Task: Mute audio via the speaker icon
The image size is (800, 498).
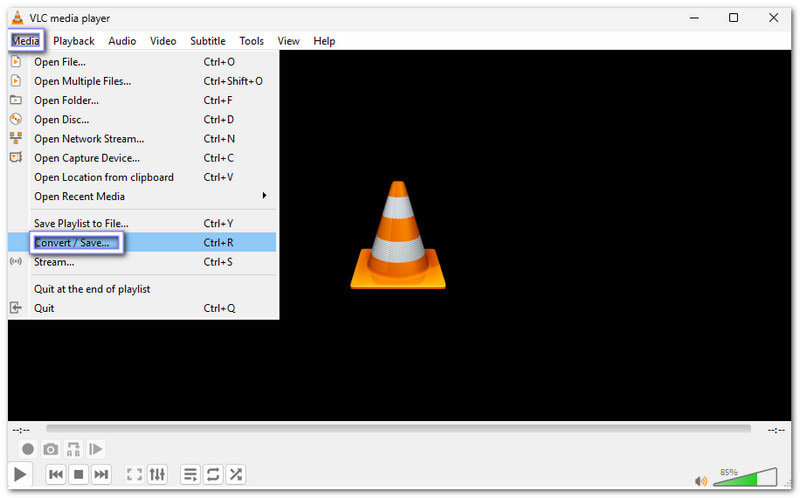Action: click(701, 481)
